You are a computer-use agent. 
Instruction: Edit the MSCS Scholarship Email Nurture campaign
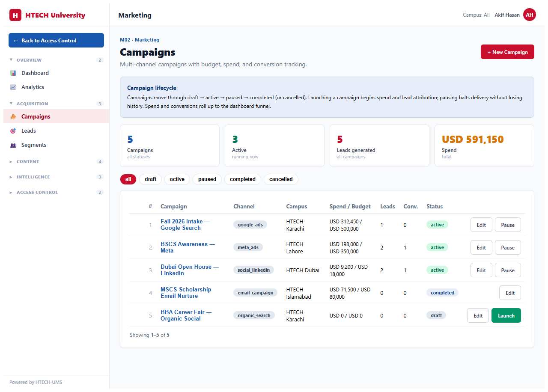(x=510, y=293)
